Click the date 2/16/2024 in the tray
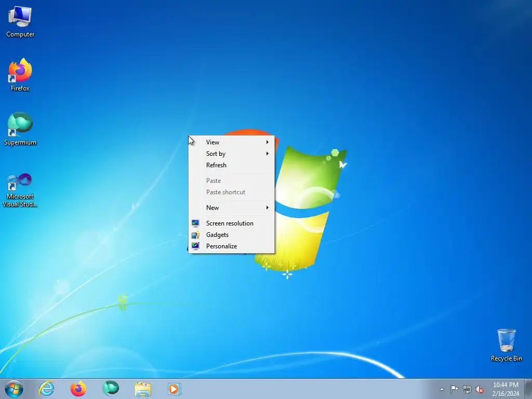The width and height of the screenshot is (532, 399). pos(506,394)
